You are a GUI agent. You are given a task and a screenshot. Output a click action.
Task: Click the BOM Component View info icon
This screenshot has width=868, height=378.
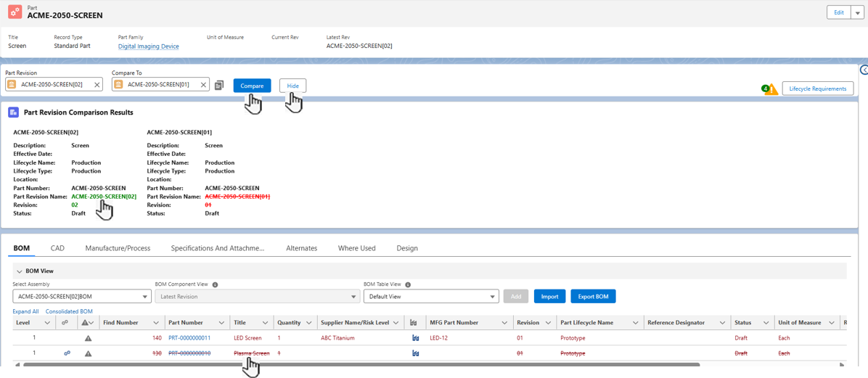(216, 285)
